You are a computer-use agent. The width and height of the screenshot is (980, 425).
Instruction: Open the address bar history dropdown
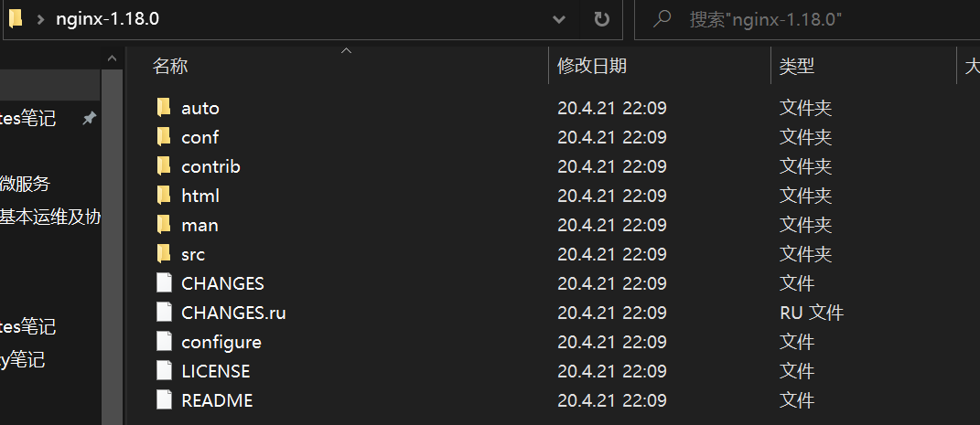click(559, 19)
